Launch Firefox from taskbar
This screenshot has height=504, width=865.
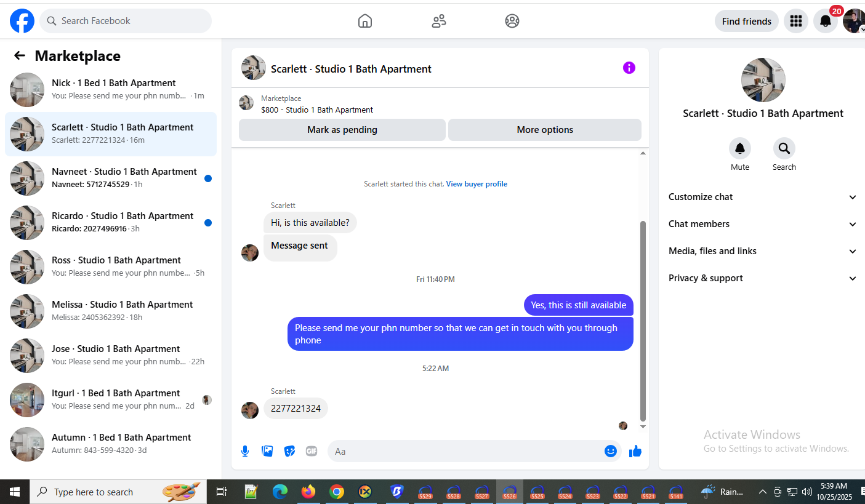(x=308, y=492)
